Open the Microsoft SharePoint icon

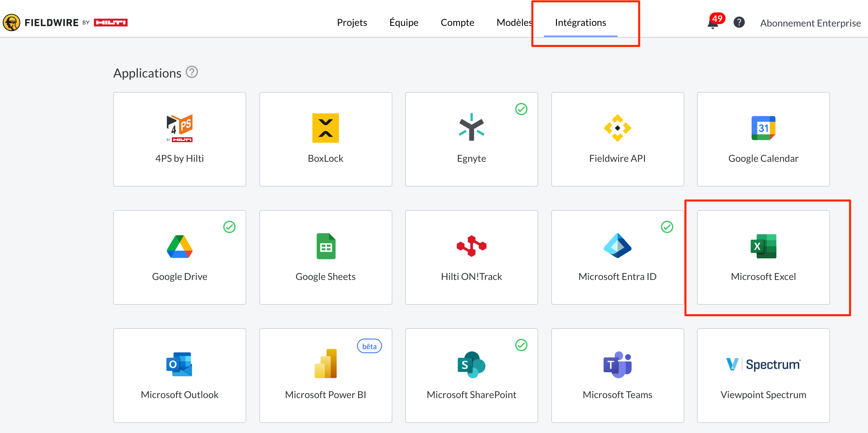(471, 365)
